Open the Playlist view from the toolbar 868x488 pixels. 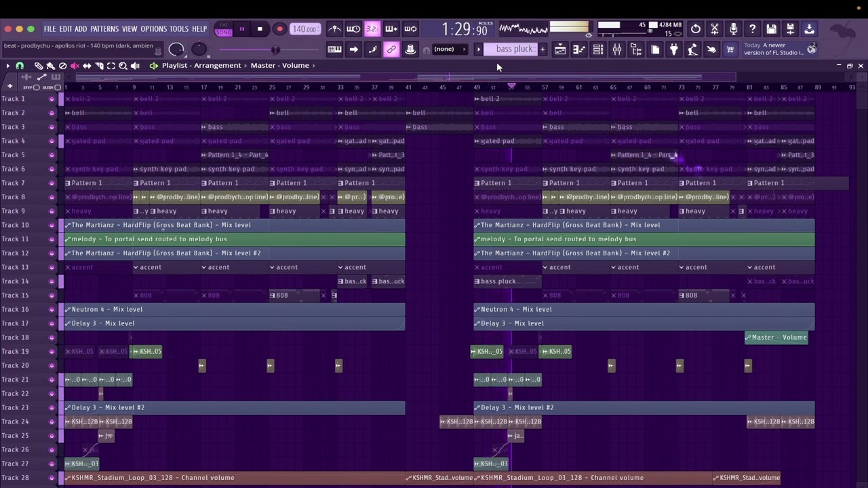click(560, 49)
